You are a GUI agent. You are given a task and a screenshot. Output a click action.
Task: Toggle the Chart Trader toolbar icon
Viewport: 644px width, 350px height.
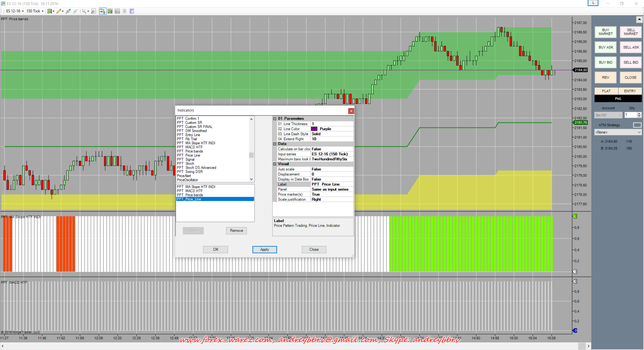coord(103,11)
